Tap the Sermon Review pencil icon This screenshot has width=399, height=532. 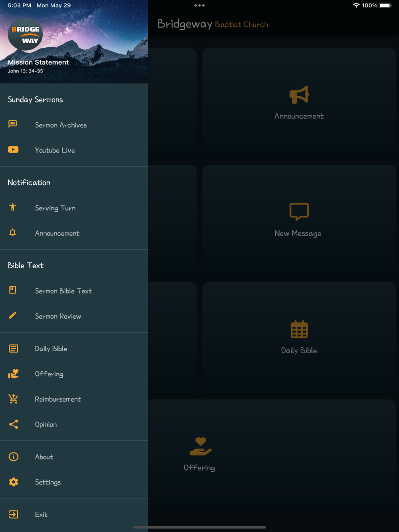13,315
